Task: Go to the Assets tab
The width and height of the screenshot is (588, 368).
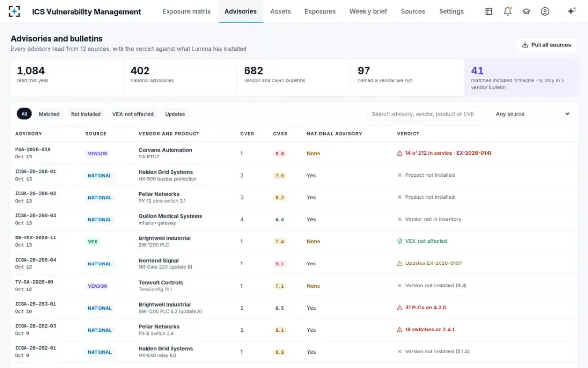Action: click(281, 11)
